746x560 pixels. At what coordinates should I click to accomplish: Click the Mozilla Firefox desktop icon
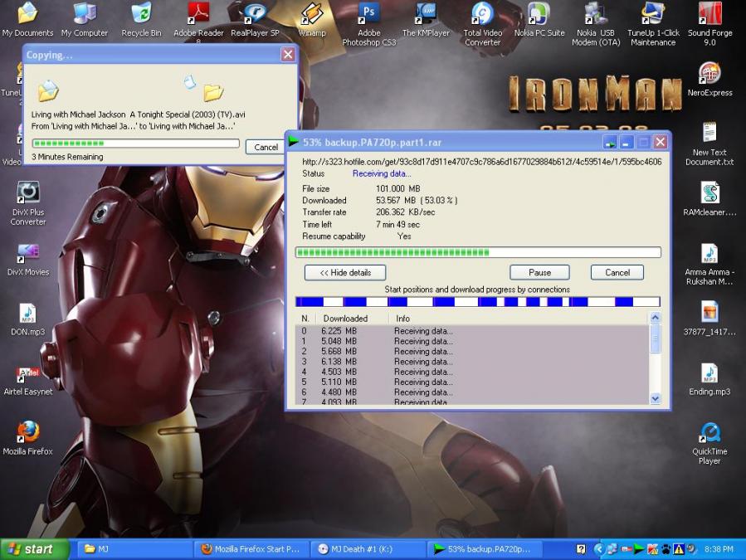28,438
